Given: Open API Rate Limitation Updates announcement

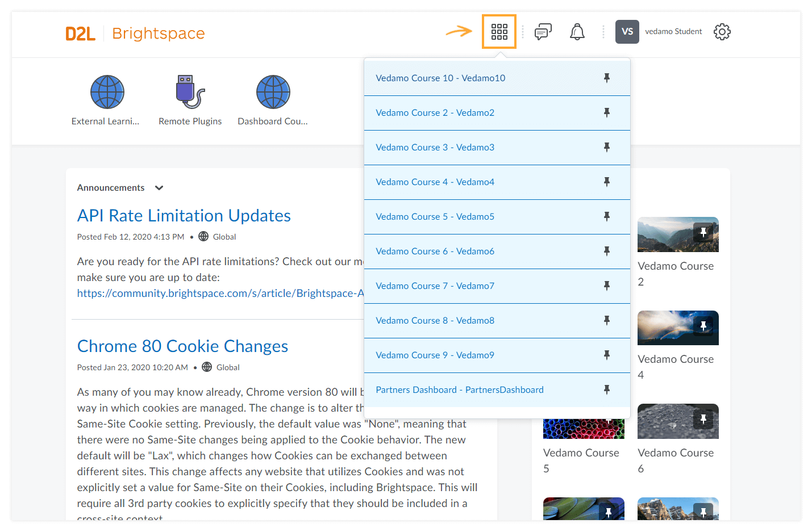Looking at the screenshot, I should [184, 216].
